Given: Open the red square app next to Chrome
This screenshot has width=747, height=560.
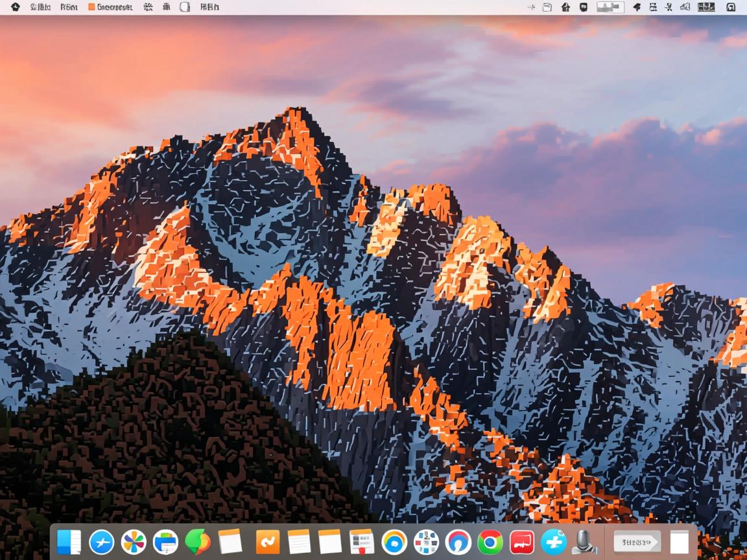Looking at the screenshot, I should [x=522, y=542].
